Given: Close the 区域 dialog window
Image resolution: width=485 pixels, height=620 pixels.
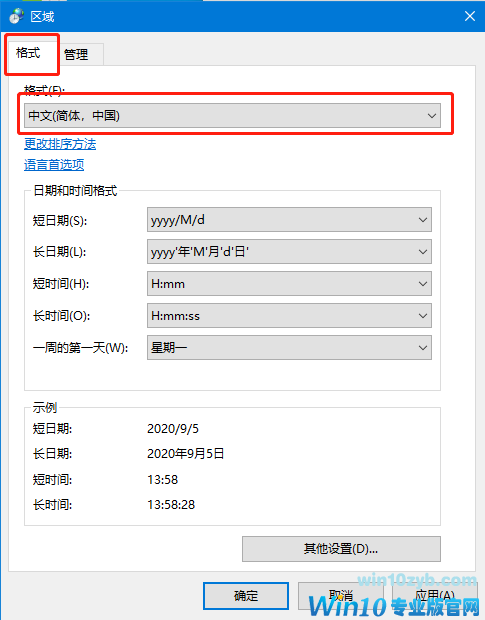Looking at the screenshot, I should (x=470, y=16).
